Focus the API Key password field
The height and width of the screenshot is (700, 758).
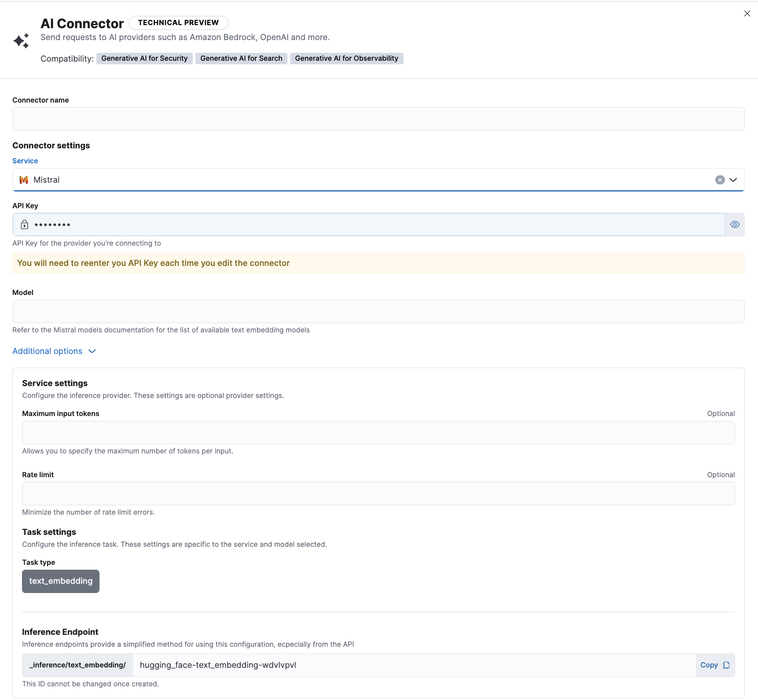coord(369,225)
